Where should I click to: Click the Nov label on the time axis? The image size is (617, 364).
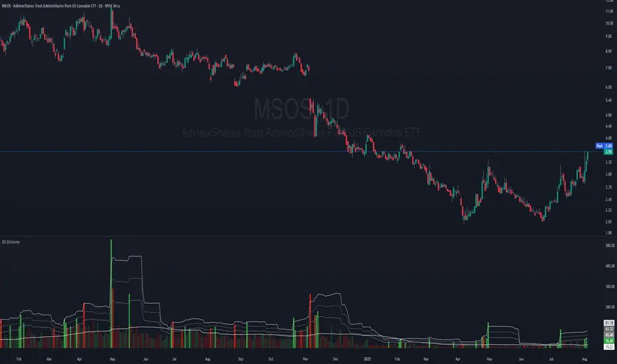tap(306, 359)
